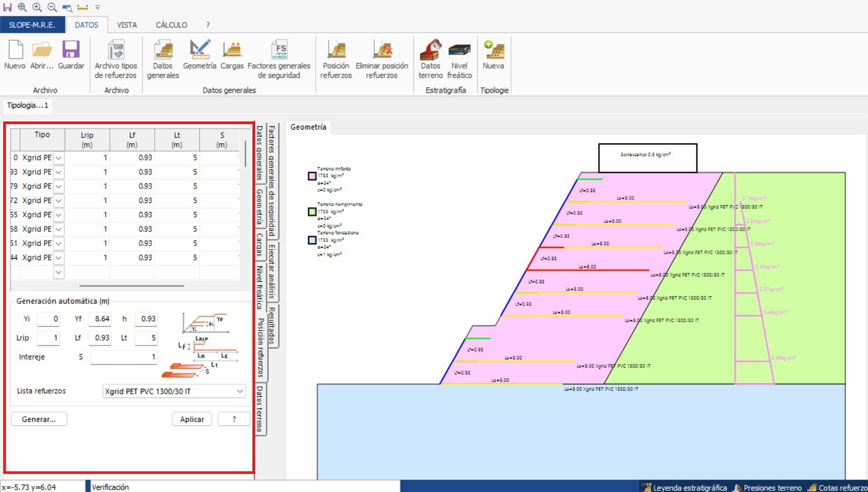Add a Nueva tipologie
This screenshot has height=492, width=868.
(x=493, y=50)
